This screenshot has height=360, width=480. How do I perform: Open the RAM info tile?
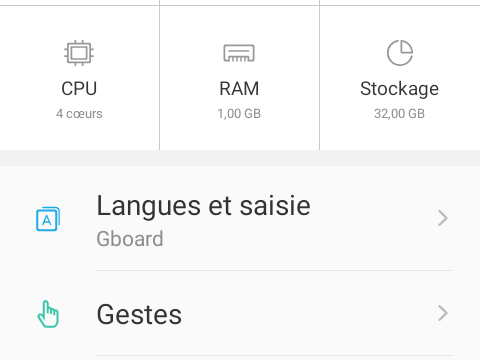239,78
